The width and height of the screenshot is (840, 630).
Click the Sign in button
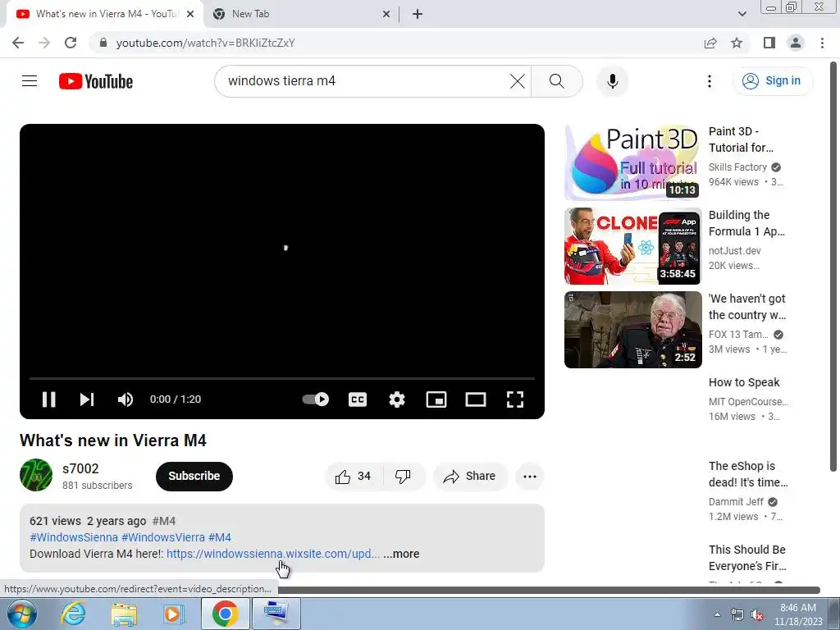(772, 81)
